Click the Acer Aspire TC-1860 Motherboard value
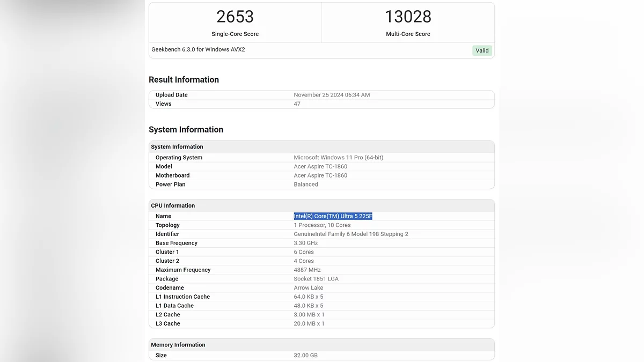Image resolution: width=644 pixels, height=362 pixels. point(320,175)
